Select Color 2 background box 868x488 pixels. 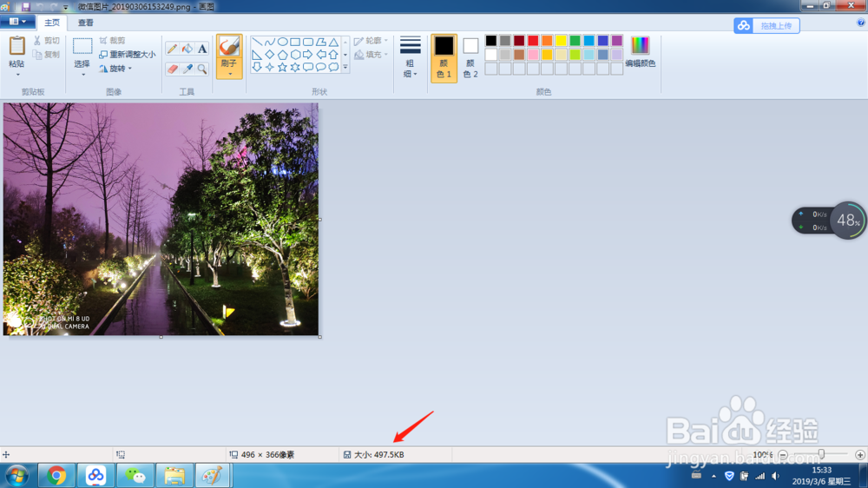(470, 57)
